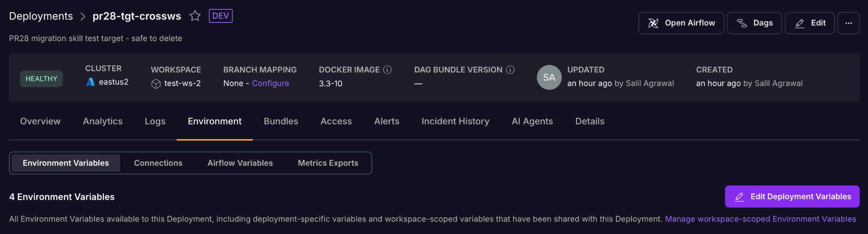Click the eastus2 cluster name
This screenshot has width=868, height=234.
click(114, 82)
